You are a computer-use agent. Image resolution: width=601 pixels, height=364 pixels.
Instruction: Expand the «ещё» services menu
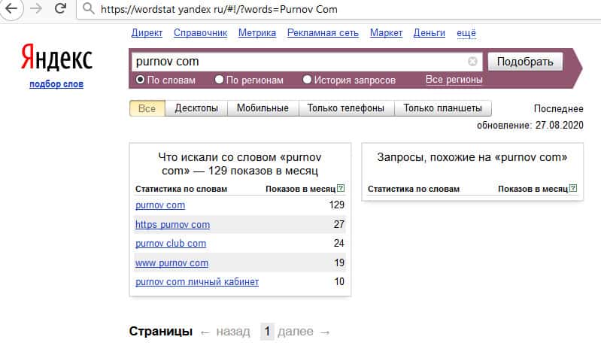click(x=466, y=33)
